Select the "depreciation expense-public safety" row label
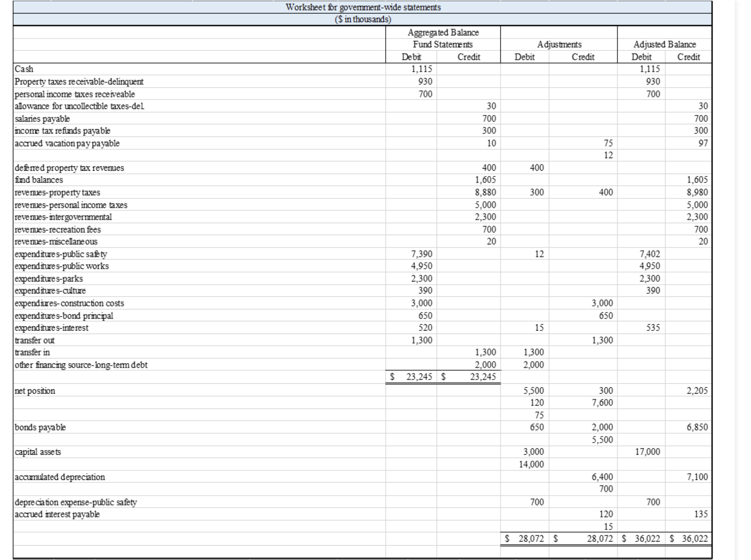This screenshot has width=751, height=560. point(74,502)
